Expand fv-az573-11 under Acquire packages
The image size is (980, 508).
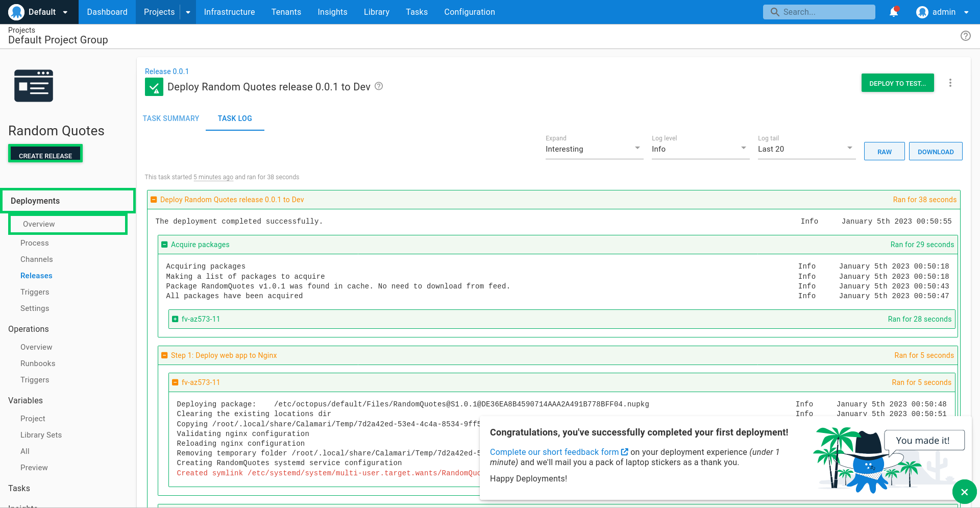point(175,319)
